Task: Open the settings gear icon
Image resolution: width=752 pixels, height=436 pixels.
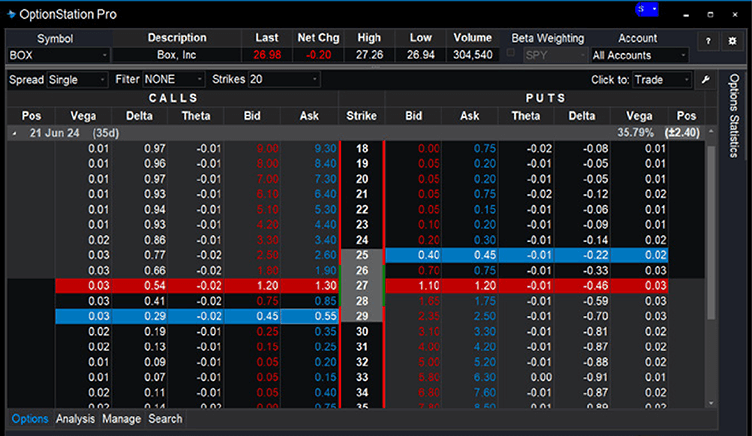Action: point(732,41)
